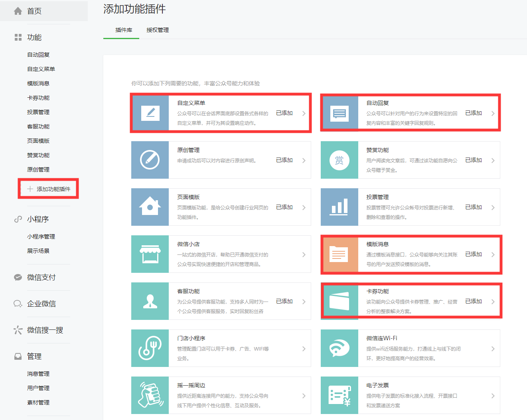Expand the 赞赏功能 card chevron arrow

[x=493, y=160]
